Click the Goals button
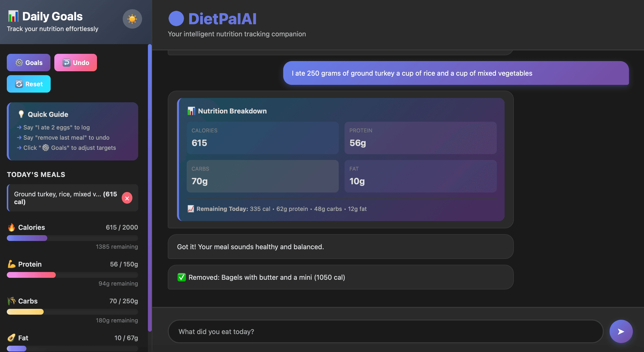This screenshot has width=644, height=352. pyautogui.click(x=29, y=63)
